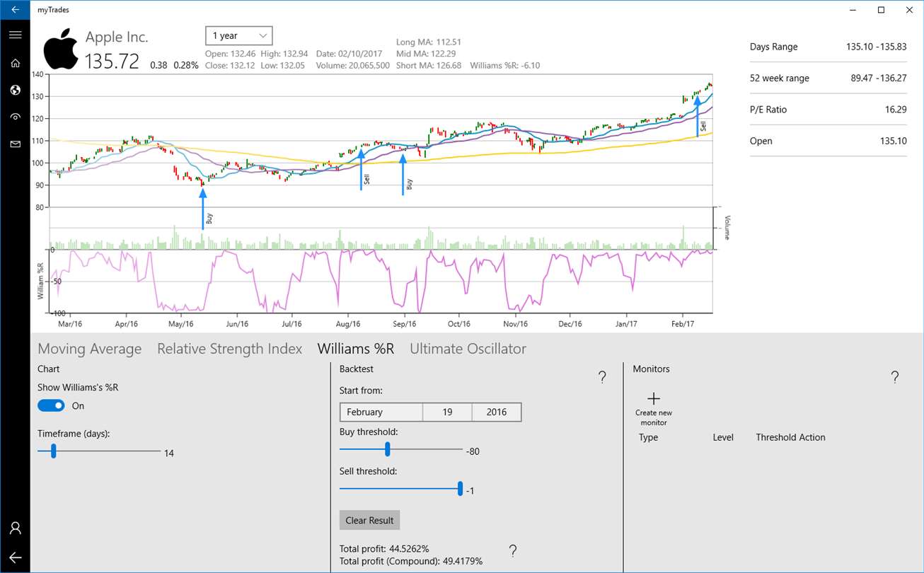The height and width of the screenshot is (573, 924).
Task: Click the Aug/16 Sell arrow marker
Action: point(362,170)
